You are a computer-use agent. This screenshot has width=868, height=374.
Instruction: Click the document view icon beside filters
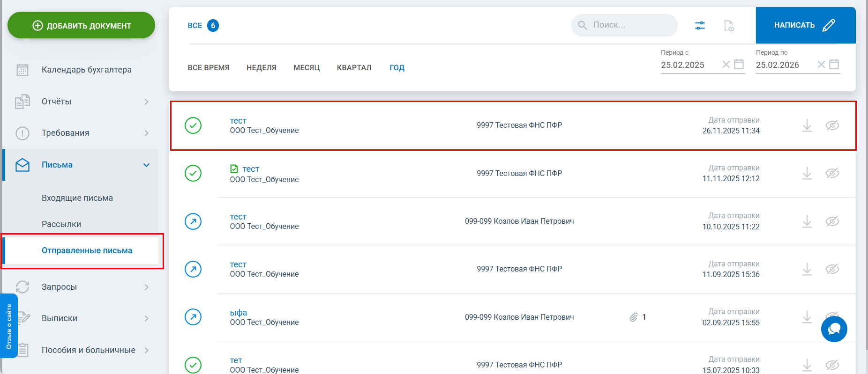(x=729, y=25)
